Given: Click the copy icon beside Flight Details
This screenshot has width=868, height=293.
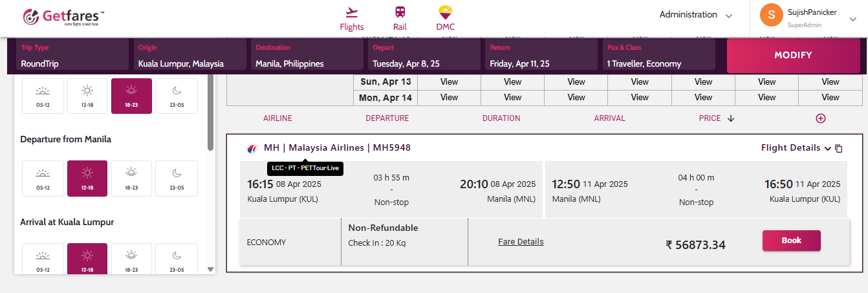Looking at the screenshot, I should [x=839, y=148].
